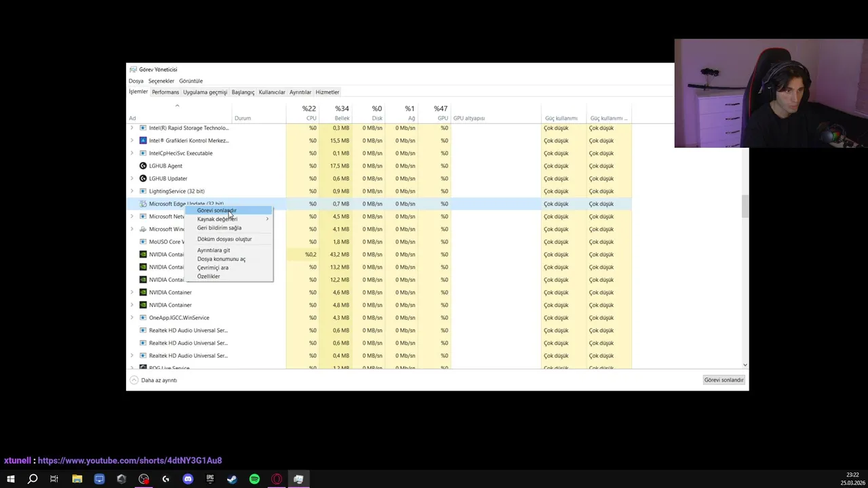868x488 pixels.
Task: Open Opera GX from the taskbar
Action: (277, 479)
